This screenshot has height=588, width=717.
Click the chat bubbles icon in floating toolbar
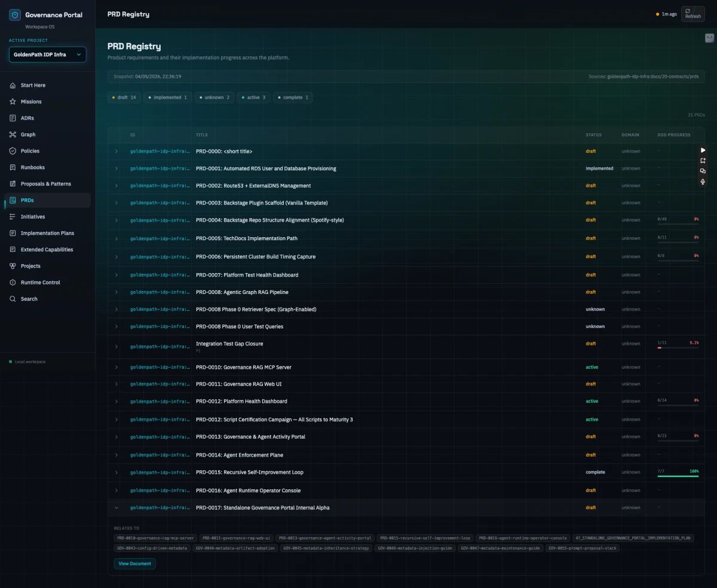pyautogui.click(x=703, y=171)
